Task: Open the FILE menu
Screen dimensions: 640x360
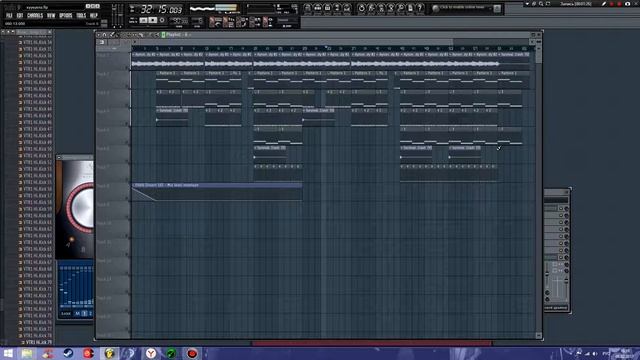Action: coord(9,16)
